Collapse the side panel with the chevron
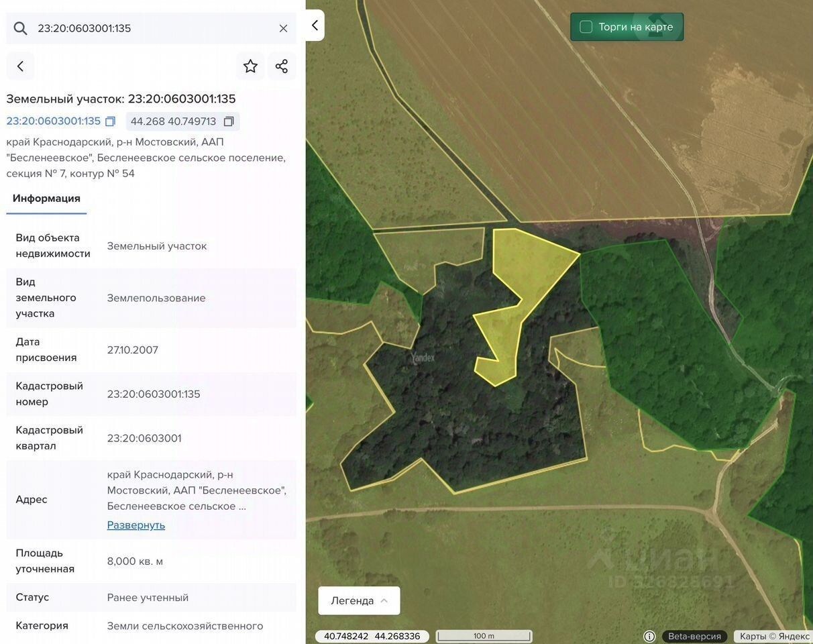The height and width of the screenshot is (644, 813). [x=315, y=25]
